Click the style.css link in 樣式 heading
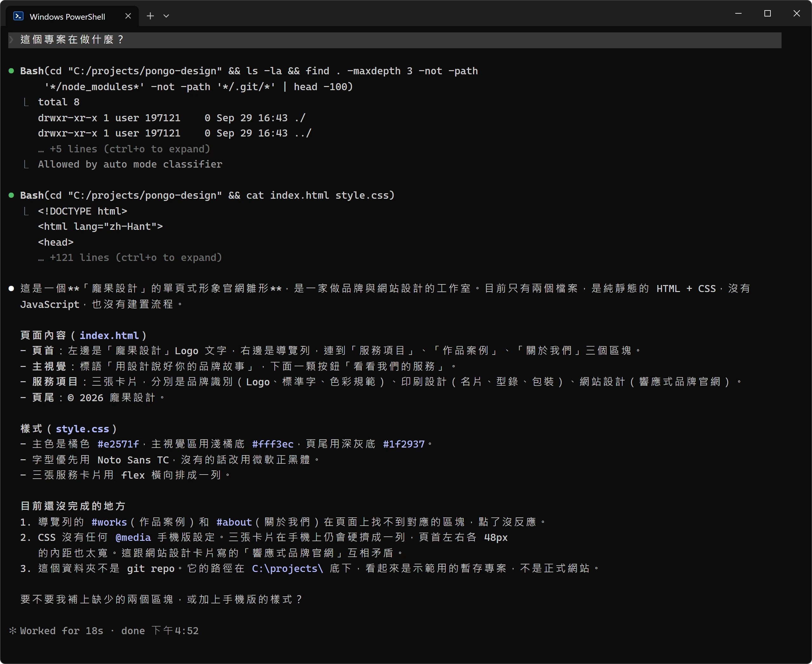This screenshot has width=812, height=664. (x=82, y=429)
